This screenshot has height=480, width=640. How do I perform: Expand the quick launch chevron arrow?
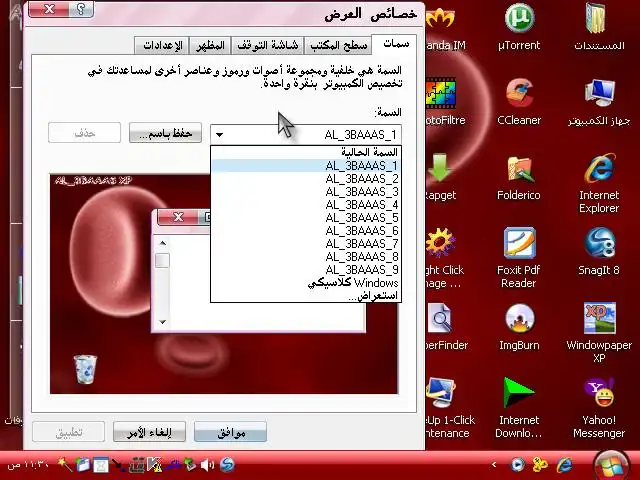(x=494, y=464)
